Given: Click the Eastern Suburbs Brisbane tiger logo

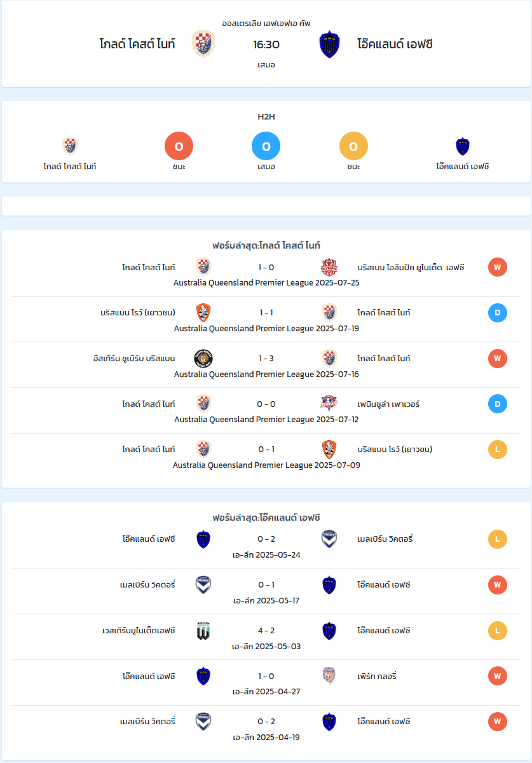Looking at the screenshot, I should pyautogui.click(x=203, y=358).
